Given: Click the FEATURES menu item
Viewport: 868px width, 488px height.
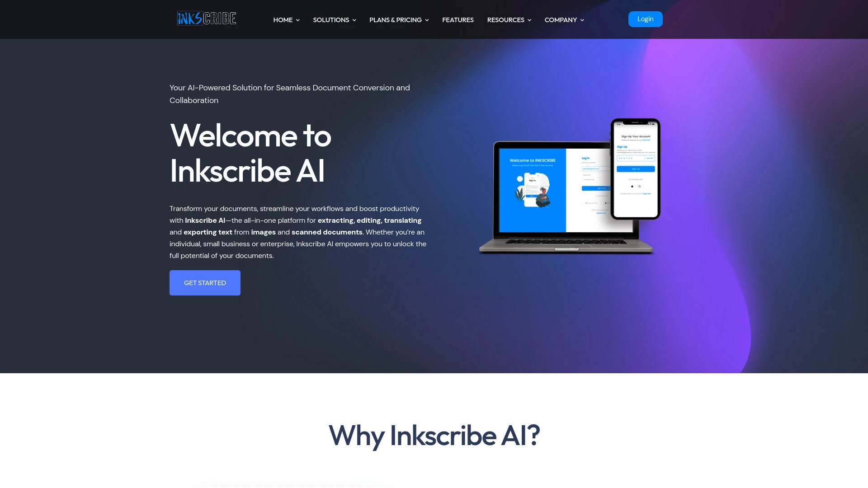Looking at the screenshot, I should 458,20.
